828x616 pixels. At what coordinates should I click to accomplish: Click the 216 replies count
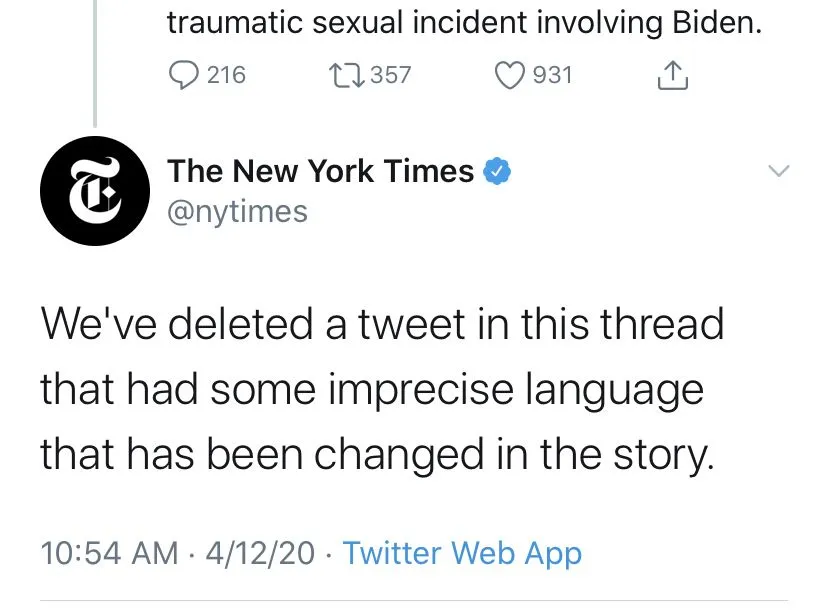point(225,75)
